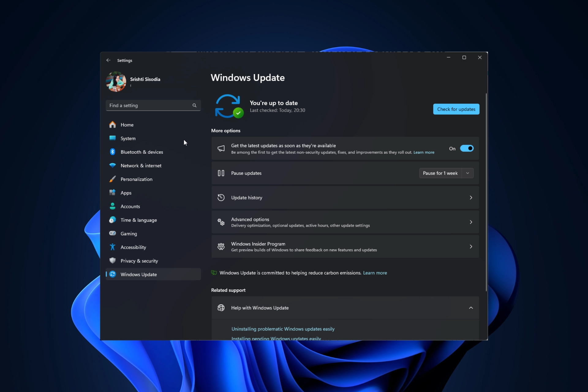
Task: Open the Pause for 1 week dropdown arrow
Action: tap(467, 173)
